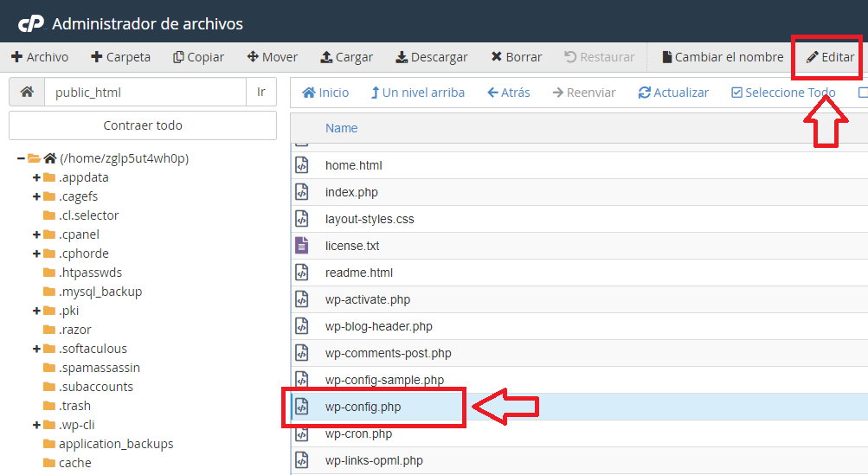Go to Inicio in navigation bar

[x=325, y=93]
